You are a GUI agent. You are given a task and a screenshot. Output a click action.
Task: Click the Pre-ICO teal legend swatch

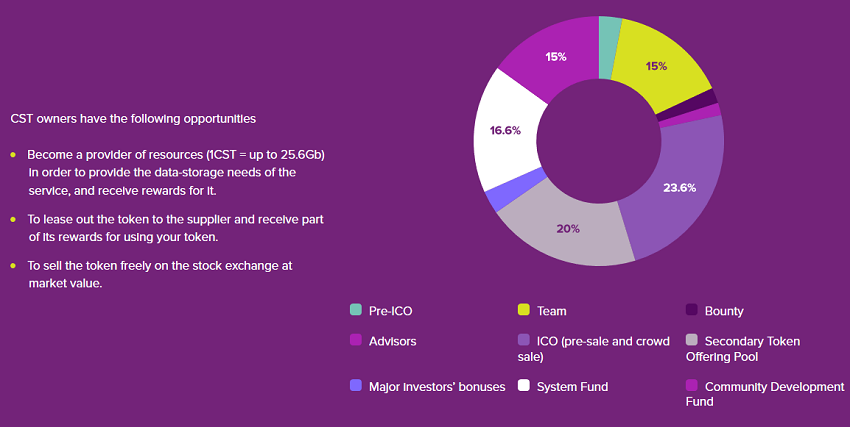pos(355,311)
